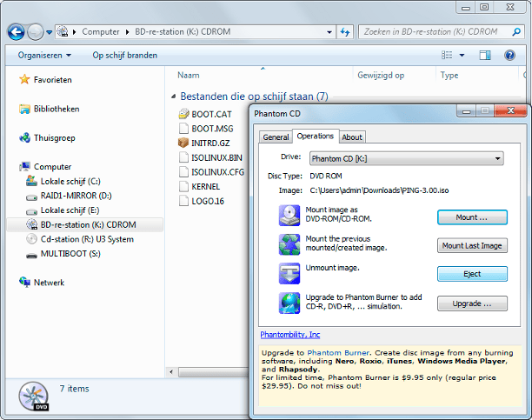The width and height of the screenshot is (532, 420).
Task: Expand the breadcrumb arrow after Computer
Action: (127, 32)
